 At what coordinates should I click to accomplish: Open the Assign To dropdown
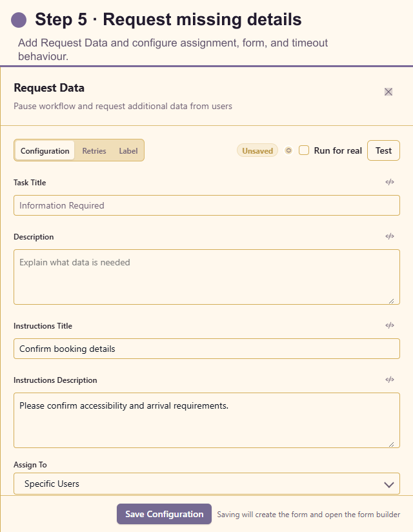(206, 484)
